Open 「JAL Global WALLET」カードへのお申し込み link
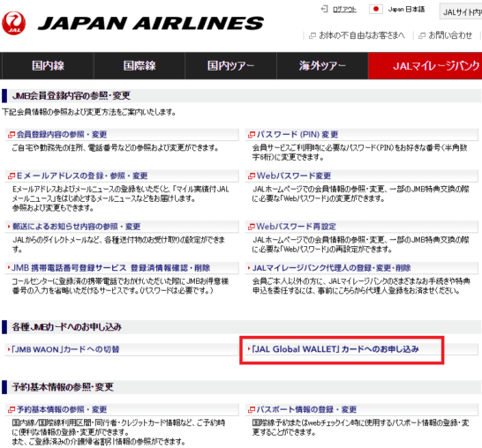The height and width of the screenshot is (448, 482). [x=335, y=349]
